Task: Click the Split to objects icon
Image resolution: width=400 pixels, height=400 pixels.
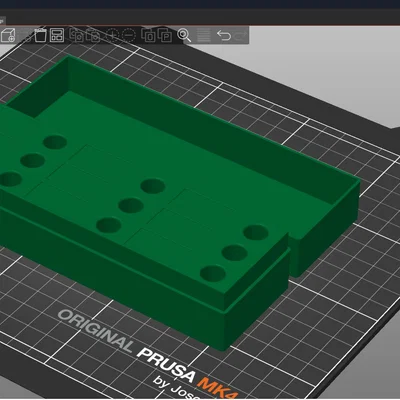Action: [x=148, y=35]
